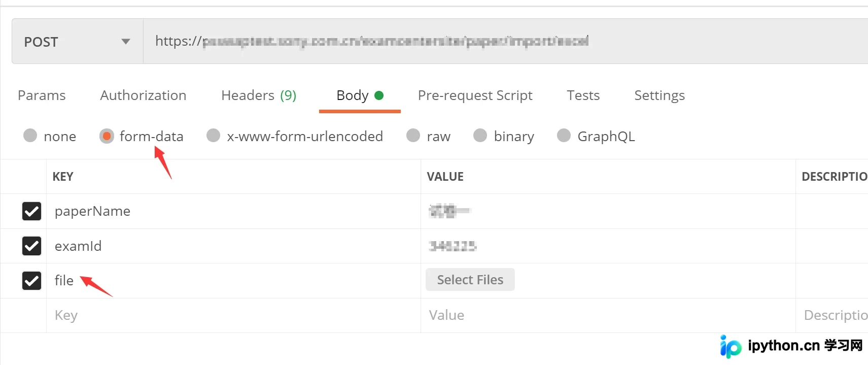Edit the paperName key cell
Image resolution: width=868 pixels, height=365 pixels.
(x=233, y=211)
